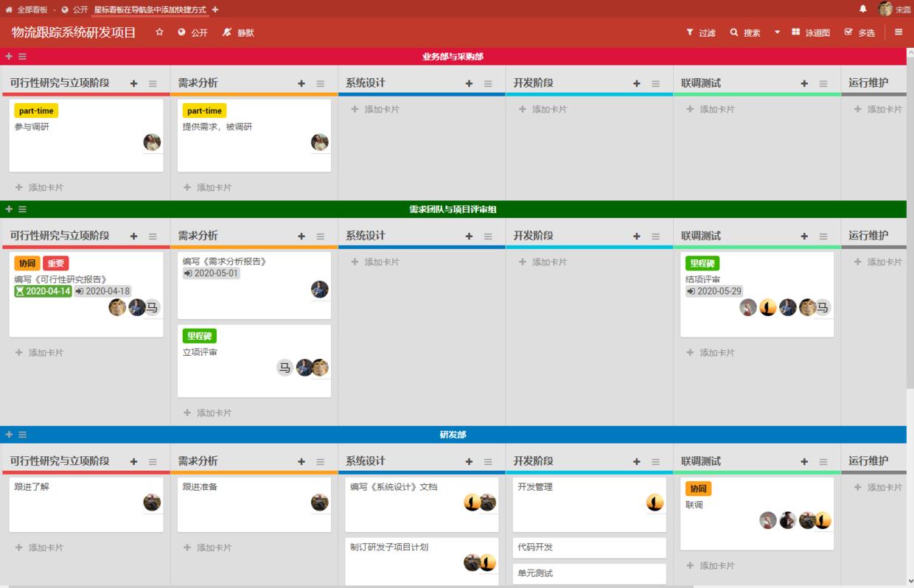Toggle 静默 mute notifications for this board
Image resolution: width=914 pixels, height=588 pixels.
(x=238, y=32)
